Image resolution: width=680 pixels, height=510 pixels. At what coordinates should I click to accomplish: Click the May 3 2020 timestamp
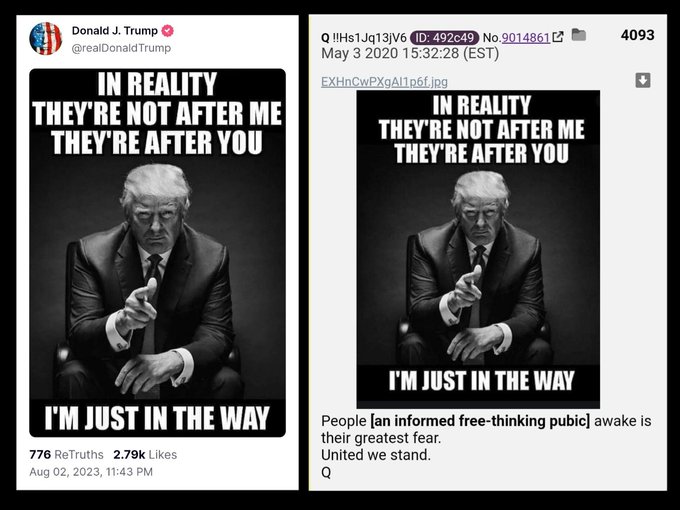410,54
